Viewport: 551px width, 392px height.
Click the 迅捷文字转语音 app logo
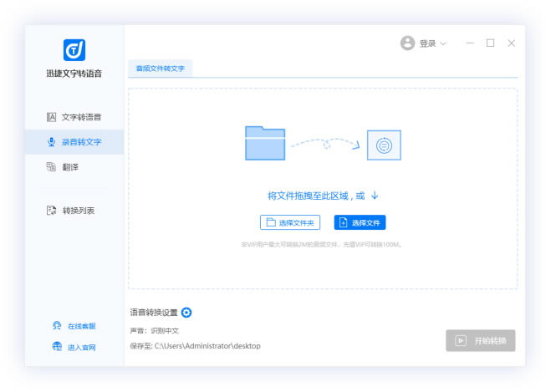(74, 50)
